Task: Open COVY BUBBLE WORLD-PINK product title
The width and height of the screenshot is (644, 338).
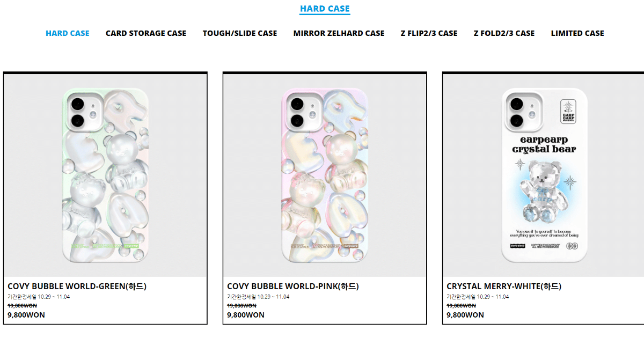Action: tap(293, 286)
